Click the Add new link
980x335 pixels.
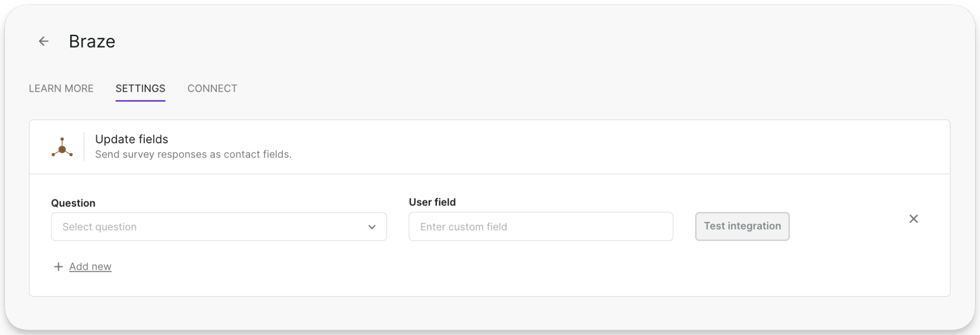pos(90,266)
